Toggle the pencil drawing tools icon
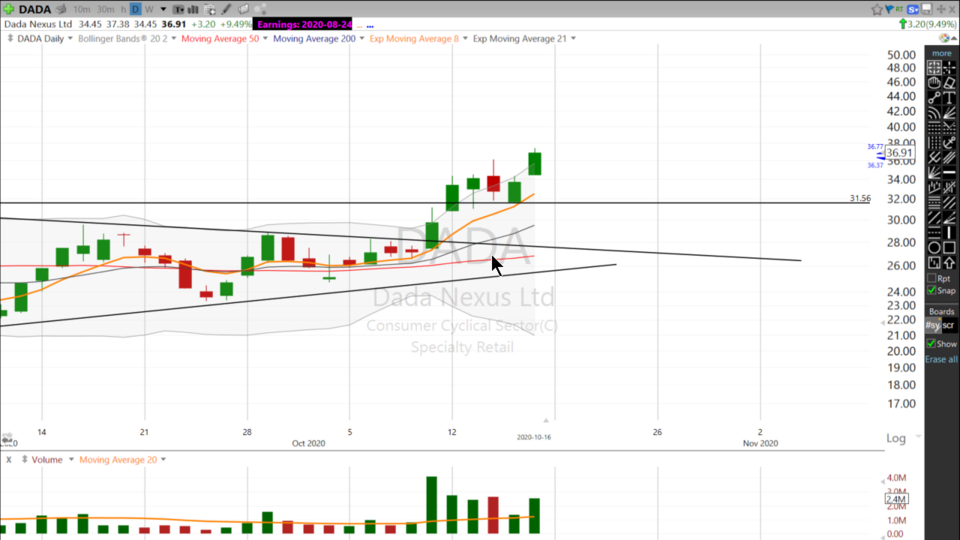Image resolution: width=960 pixels, height=540 pixels. [x=227, y=9]
